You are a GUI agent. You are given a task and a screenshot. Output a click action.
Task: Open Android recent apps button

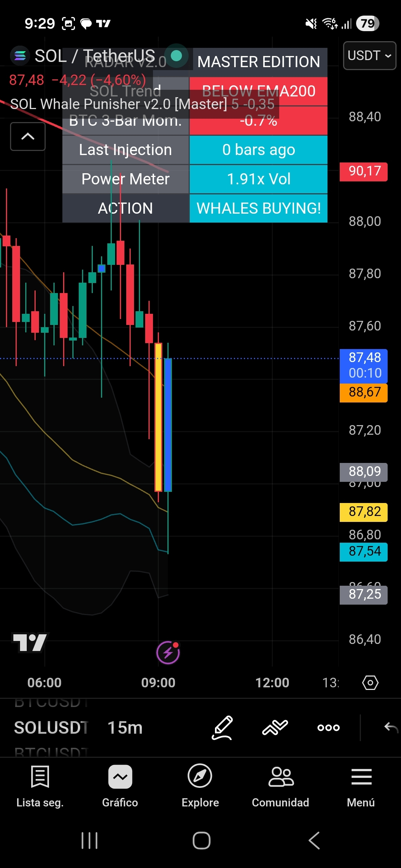89,841
